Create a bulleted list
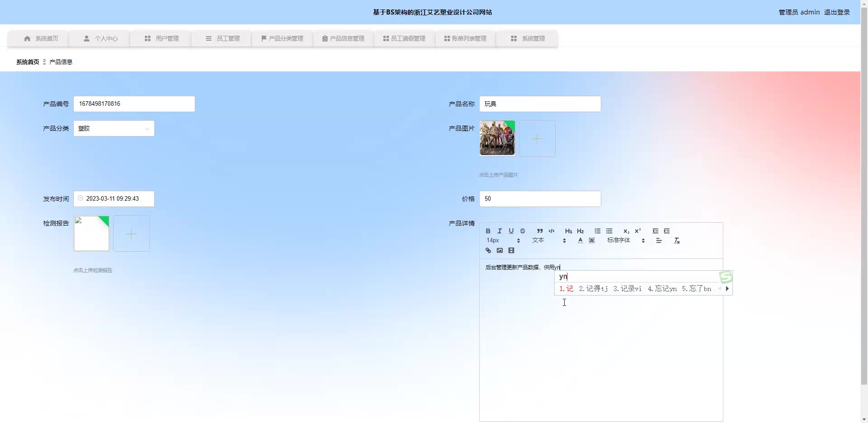The image size is (868, 423). pos(609,231)
